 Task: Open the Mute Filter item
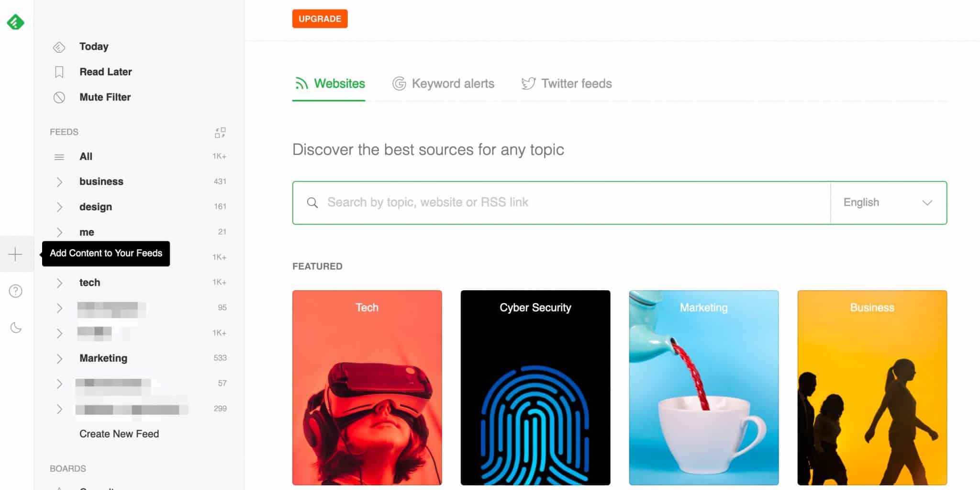(x=105, y=97)
